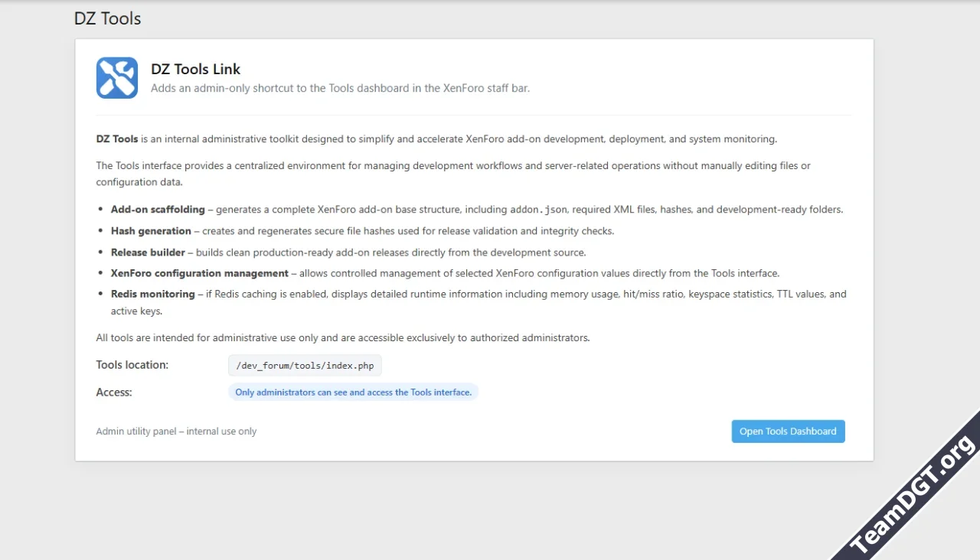Click the Only administrators access notice
Screen dimensions: 980x560
tap(353, 392)
